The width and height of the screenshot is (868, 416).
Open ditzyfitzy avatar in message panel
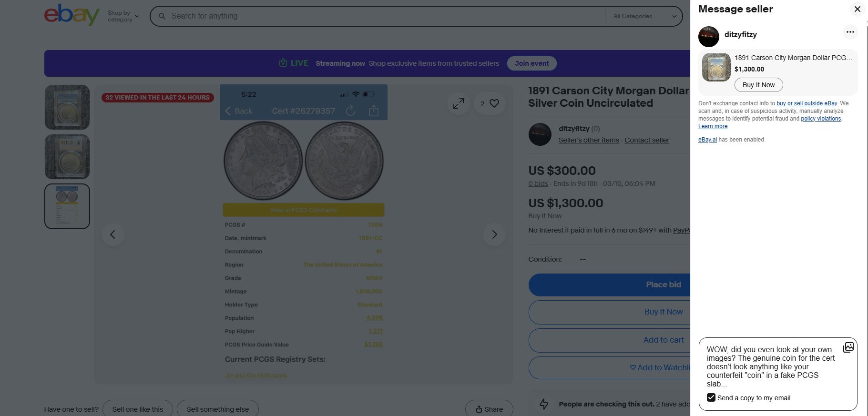click(709, 37)
